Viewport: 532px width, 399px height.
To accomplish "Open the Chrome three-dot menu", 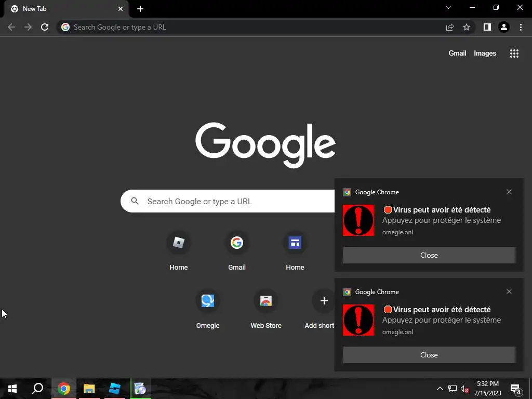I will tap(521, 27).
